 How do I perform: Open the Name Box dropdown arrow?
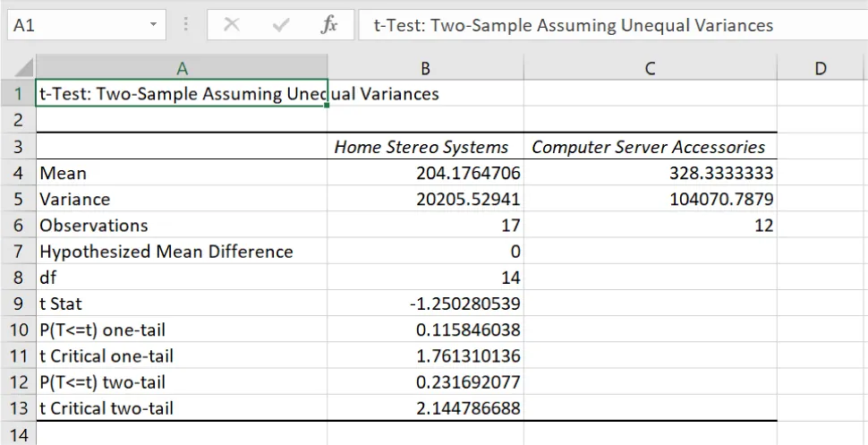(x=154, y=25)
